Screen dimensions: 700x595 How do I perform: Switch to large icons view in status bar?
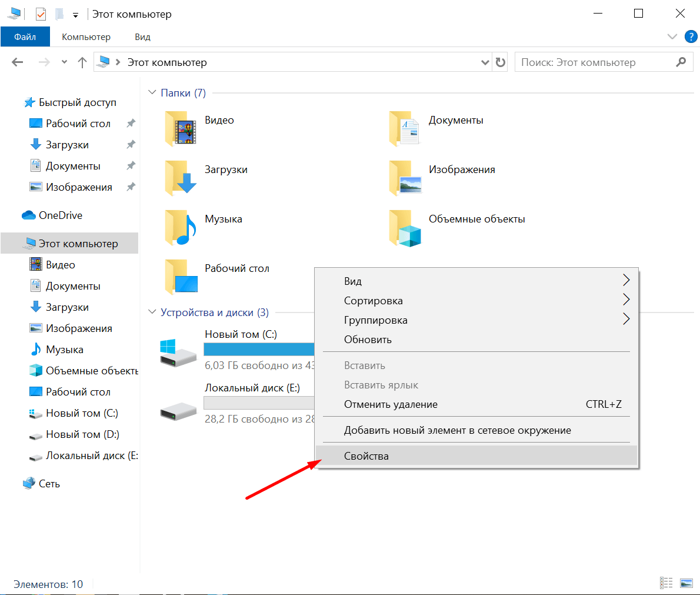(x=686, y=583)
